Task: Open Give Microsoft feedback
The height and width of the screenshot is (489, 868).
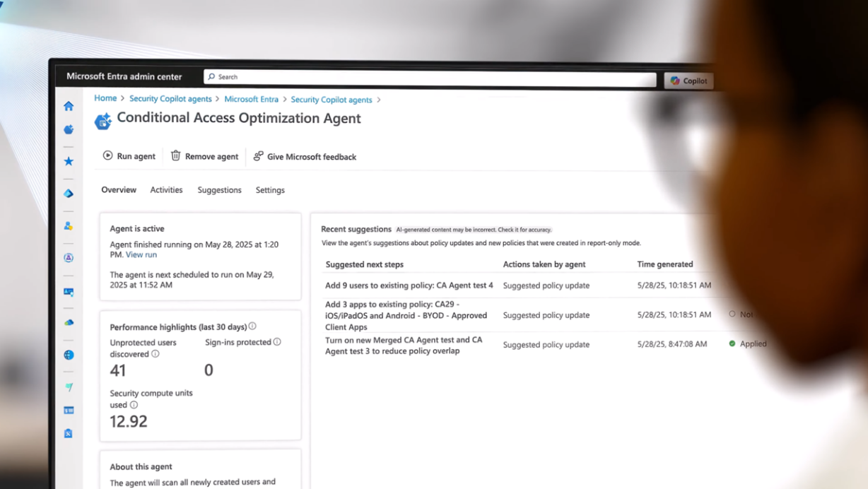Action: [305, 157]
